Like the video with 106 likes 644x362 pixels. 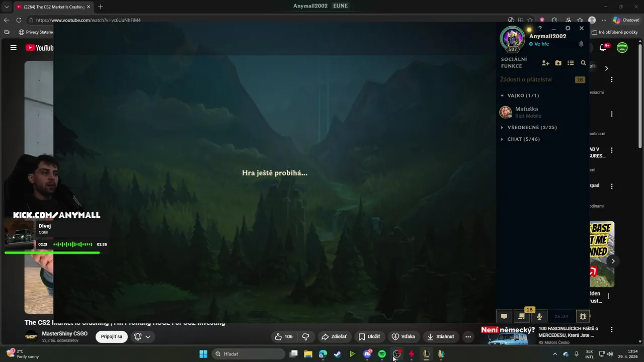coord(284,336)
